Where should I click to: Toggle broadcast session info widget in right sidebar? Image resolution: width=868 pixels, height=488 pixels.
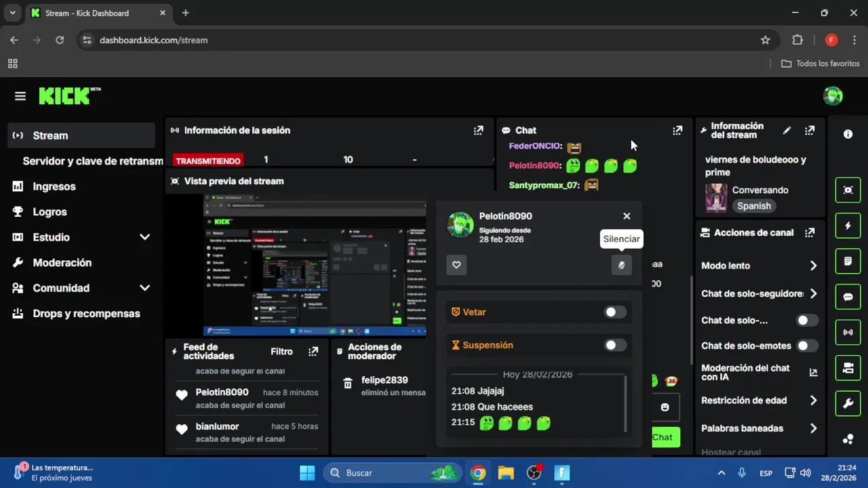coord(848,332)
